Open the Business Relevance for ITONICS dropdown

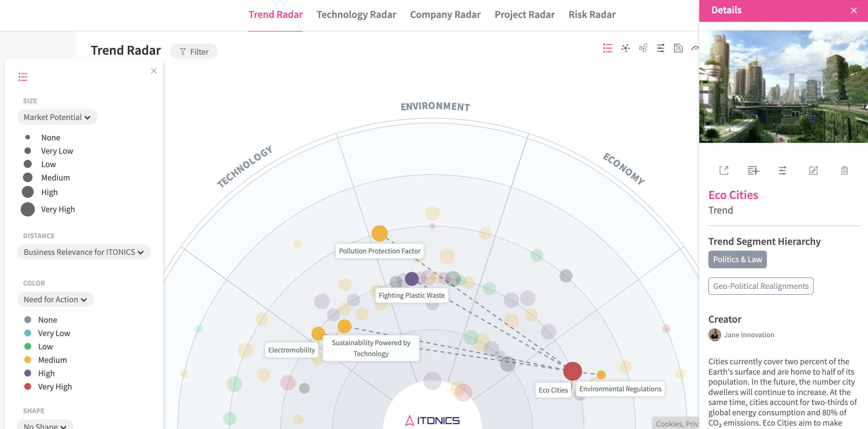pyautogui.click(x=83, y=252)
